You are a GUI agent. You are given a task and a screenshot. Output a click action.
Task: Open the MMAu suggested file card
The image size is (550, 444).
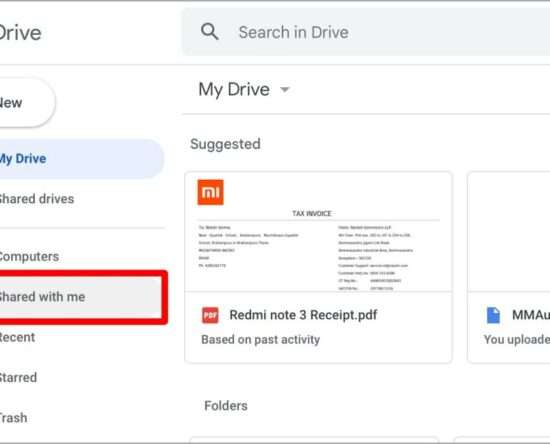pyautogui.click(x=509, y=268)
